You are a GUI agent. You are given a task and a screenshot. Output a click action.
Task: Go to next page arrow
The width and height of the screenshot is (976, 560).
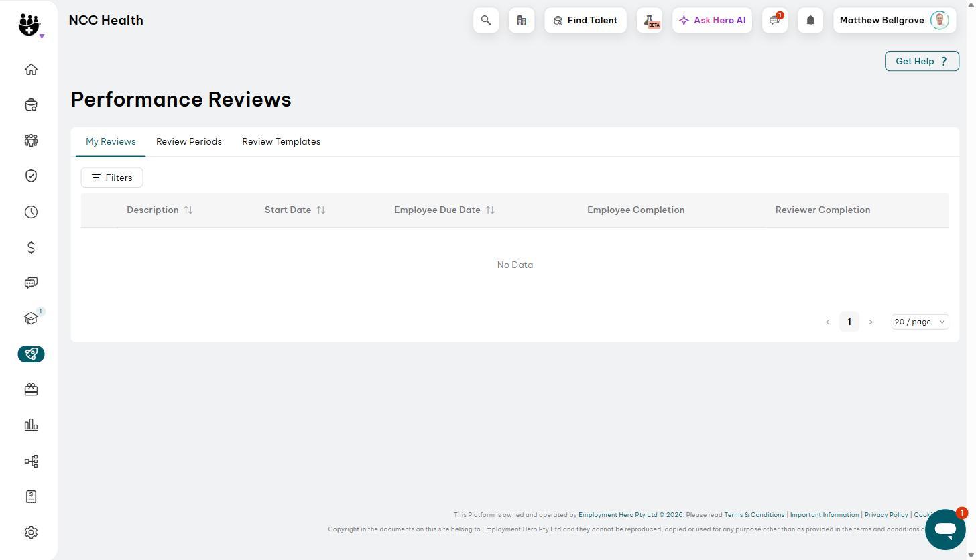point(871,322)
